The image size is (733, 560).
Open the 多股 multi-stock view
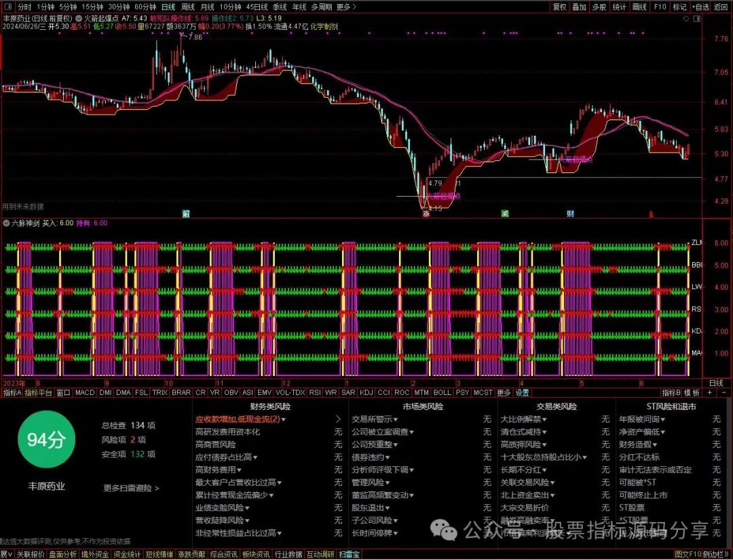coord(599,7)
